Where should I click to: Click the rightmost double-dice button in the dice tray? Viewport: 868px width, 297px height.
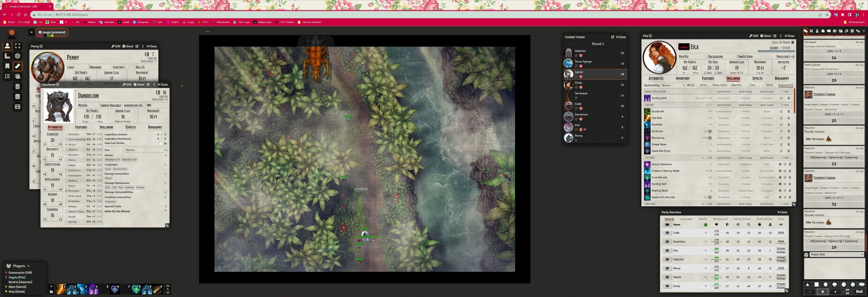862,284
